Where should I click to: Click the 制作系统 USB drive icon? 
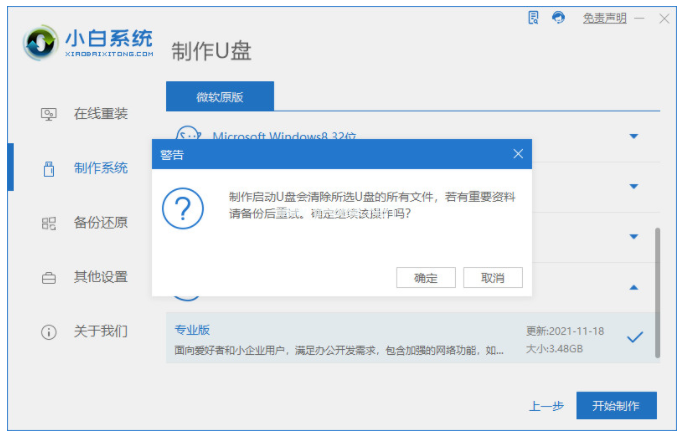[x=48, y=168]
